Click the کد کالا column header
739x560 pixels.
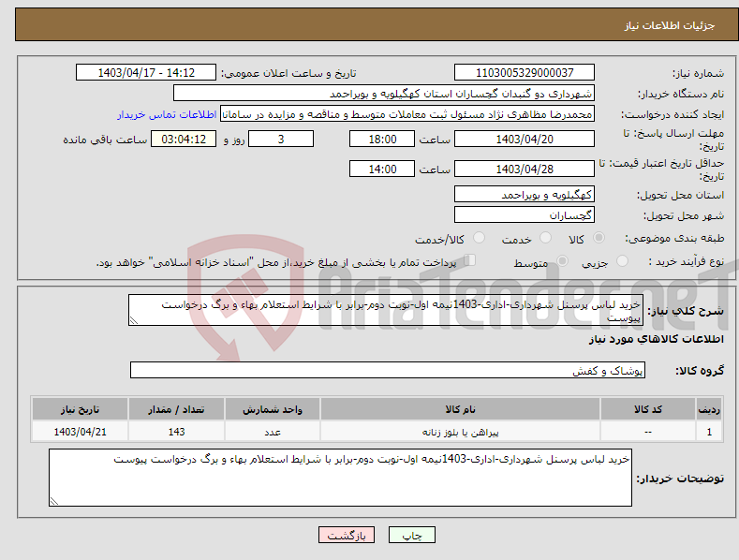pyautogui.click(x=648, y=409)
